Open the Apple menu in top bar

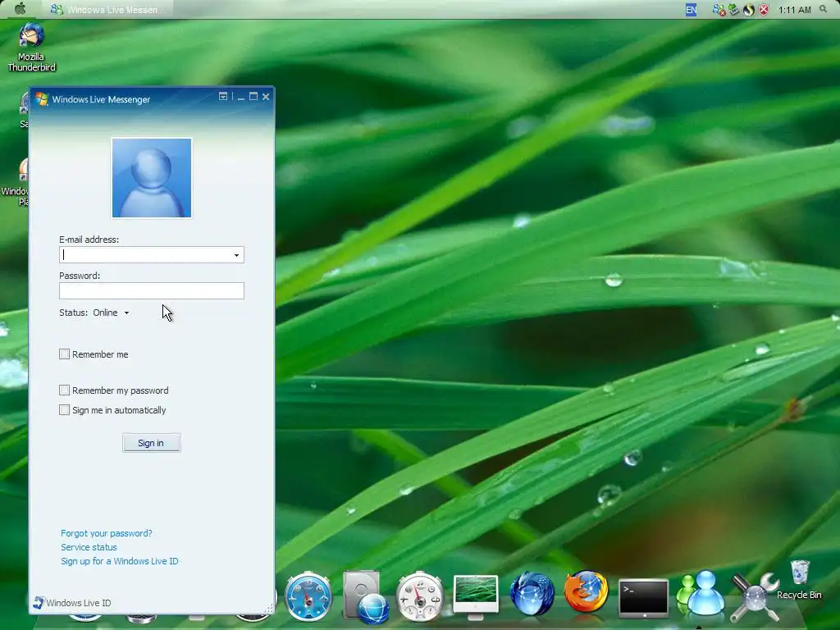(20, 9)
